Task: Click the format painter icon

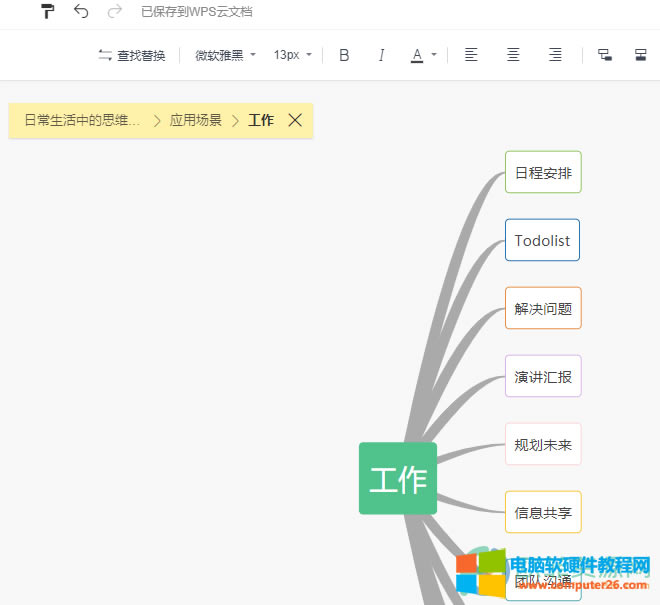Action: pyautogui.click(x=48, y=12)
